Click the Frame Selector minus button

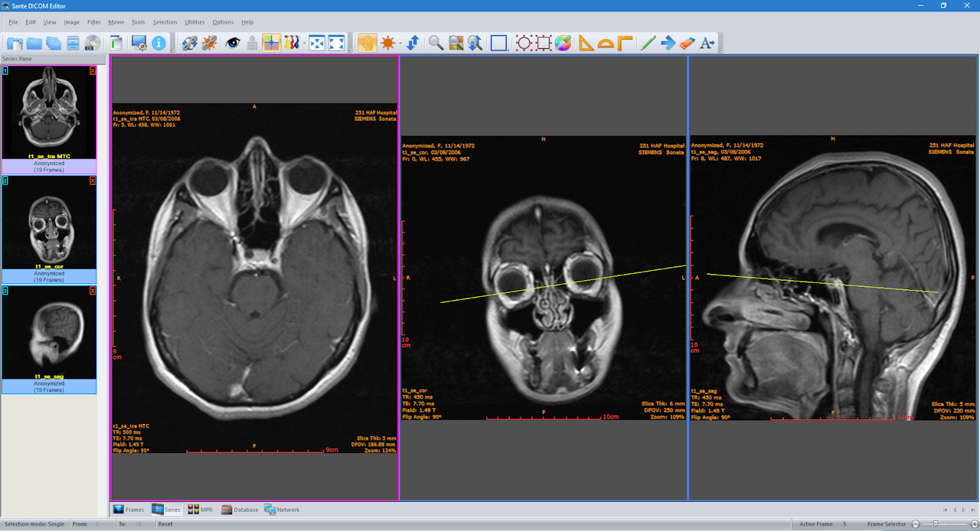[x=915, y=524]
